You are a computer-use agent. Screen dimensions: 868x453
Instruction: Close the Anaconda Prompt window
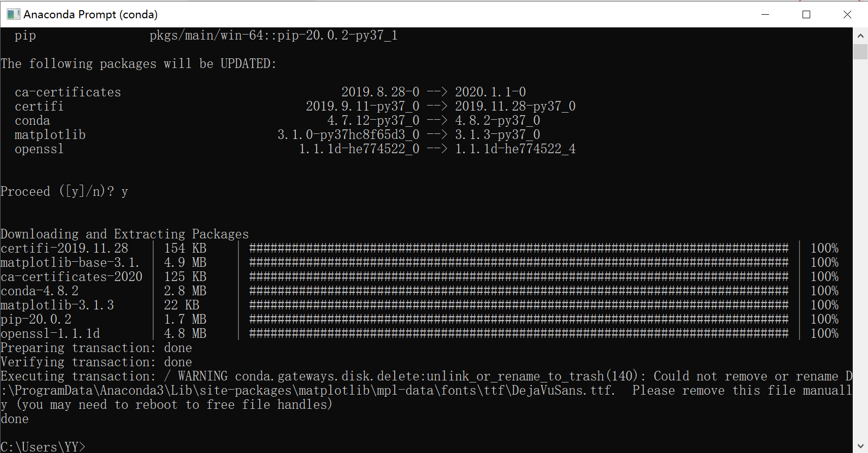click(x=847, y=14)
